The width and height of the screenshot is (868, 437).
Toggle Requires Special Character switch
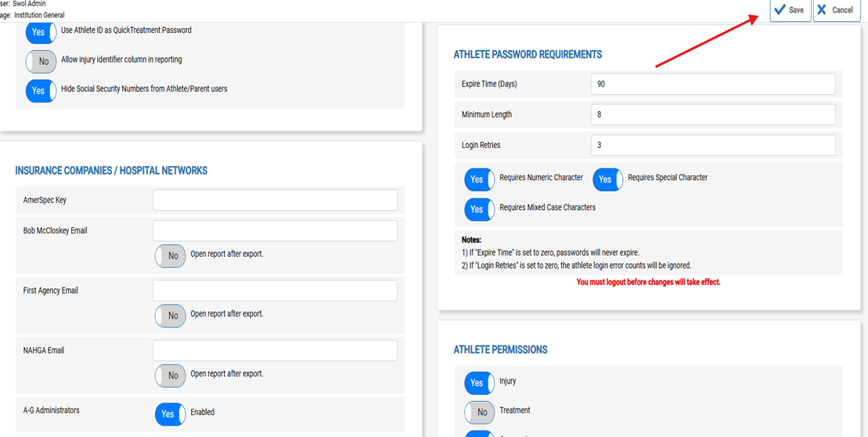pos(607,179)
